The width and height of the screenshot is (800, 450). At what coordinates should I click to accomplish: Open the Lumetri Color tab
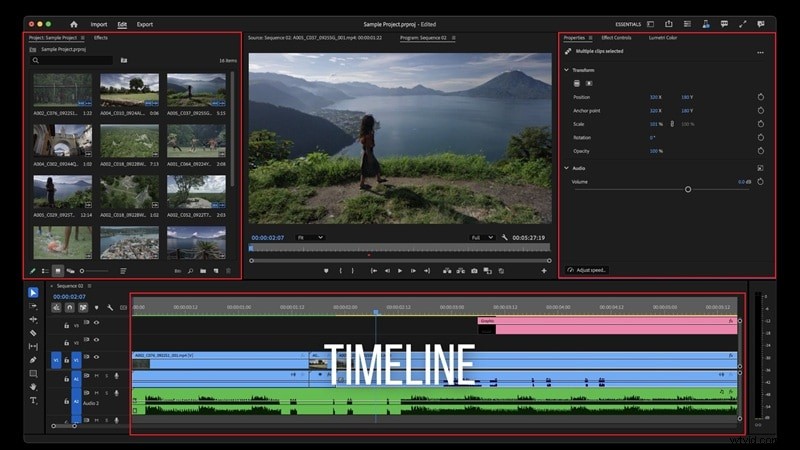663,38
